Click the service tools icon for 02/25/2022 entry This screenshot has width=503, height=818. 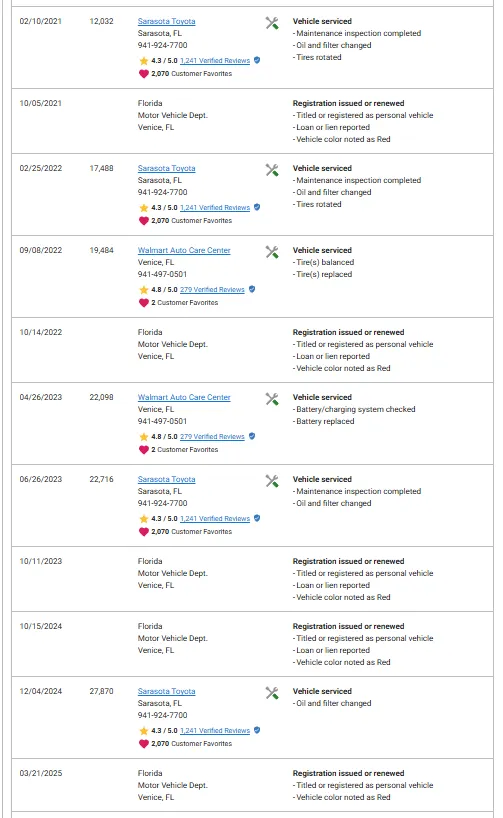coord(272,170)
